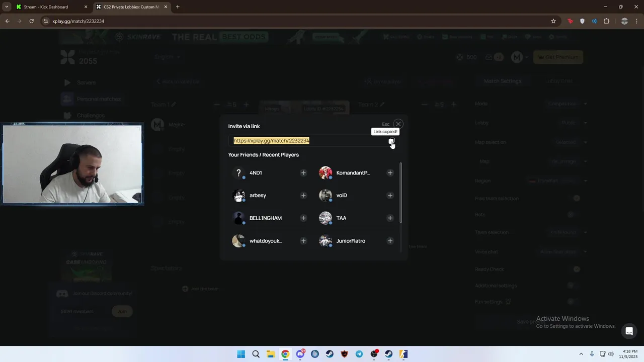Screen dimensions: 644x362
Task: Click the voiD player name
Action: coord(342,196)
